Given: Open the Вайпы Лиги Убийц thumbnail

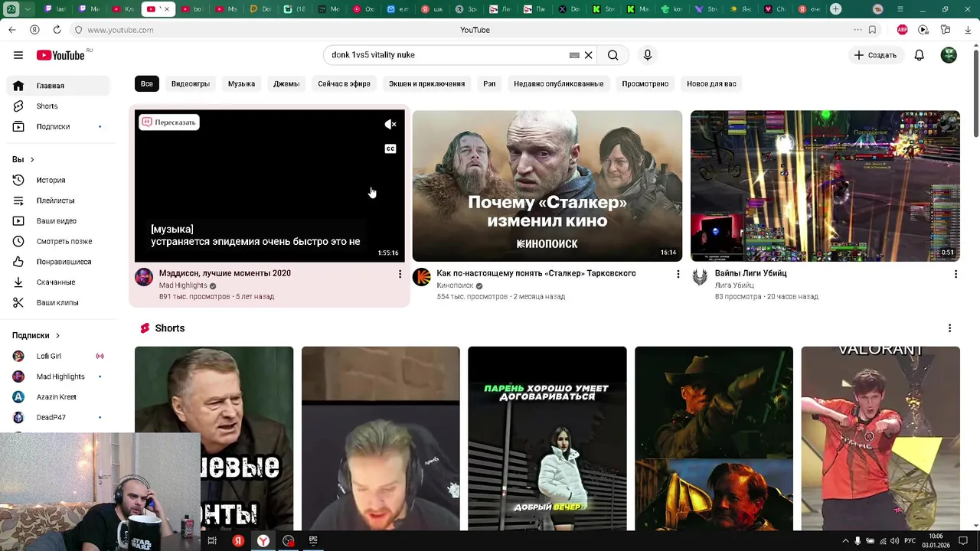Looking at the screenshot, I should [825, 186].
